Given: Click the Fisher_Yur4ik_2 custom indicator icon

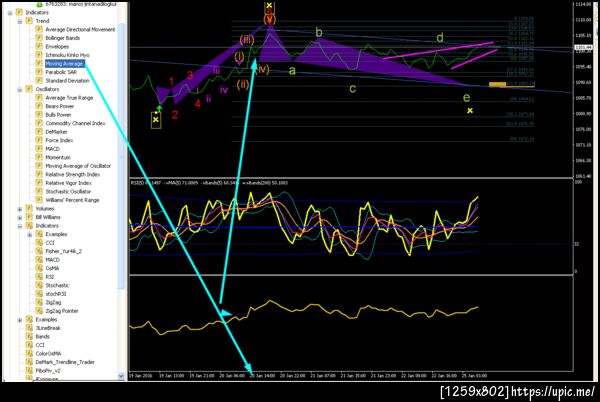Looking at the screenshot, I should point(39,251).
